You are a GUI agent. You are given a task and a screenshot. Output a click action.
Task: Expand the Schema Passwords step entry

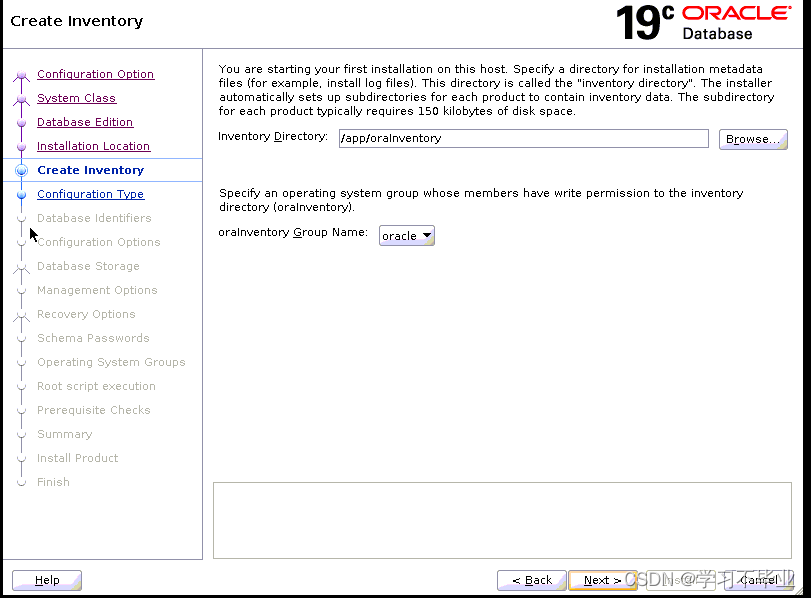pos(92,338)
